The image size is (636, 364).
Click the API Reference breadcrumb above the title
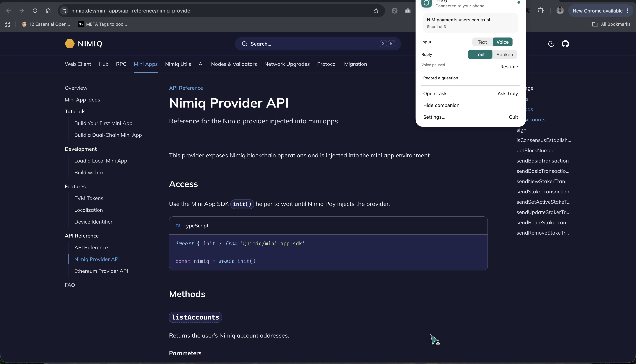pyautogui.click(x=186, y=88)
